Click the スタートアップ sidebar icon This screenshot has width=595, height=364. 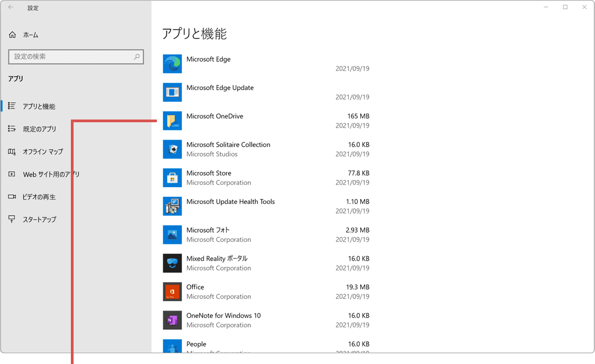(12, 219)
